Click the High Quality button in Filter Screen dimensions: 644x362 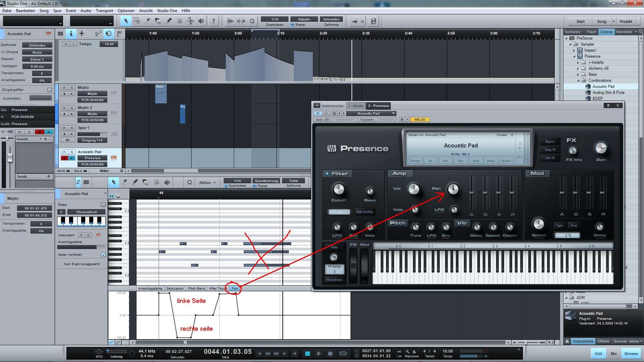(x=365, y=212)
